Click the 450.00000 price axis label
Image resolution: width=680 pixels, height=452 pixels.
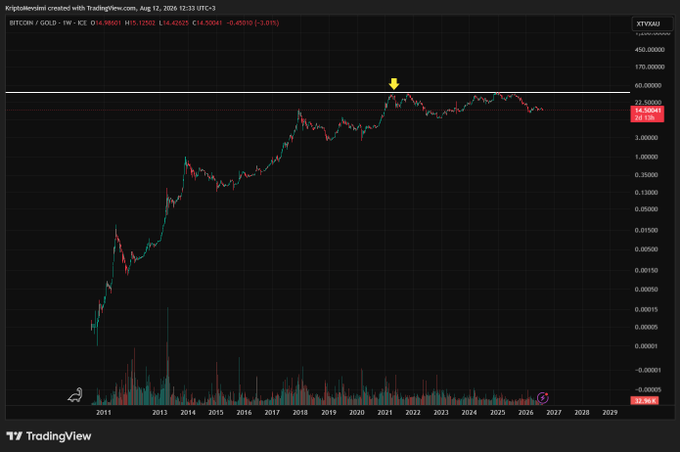(649, 50)
